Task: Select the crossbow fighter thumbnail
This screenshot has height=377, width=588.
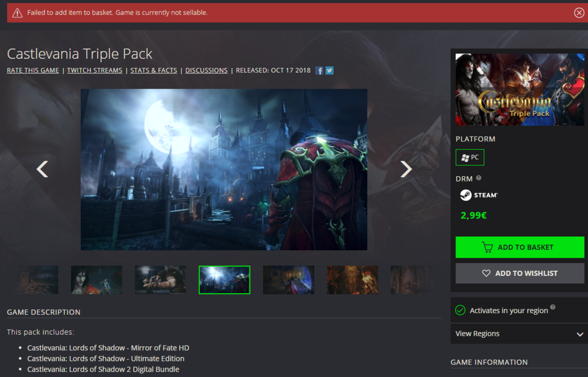Action: 160,280
